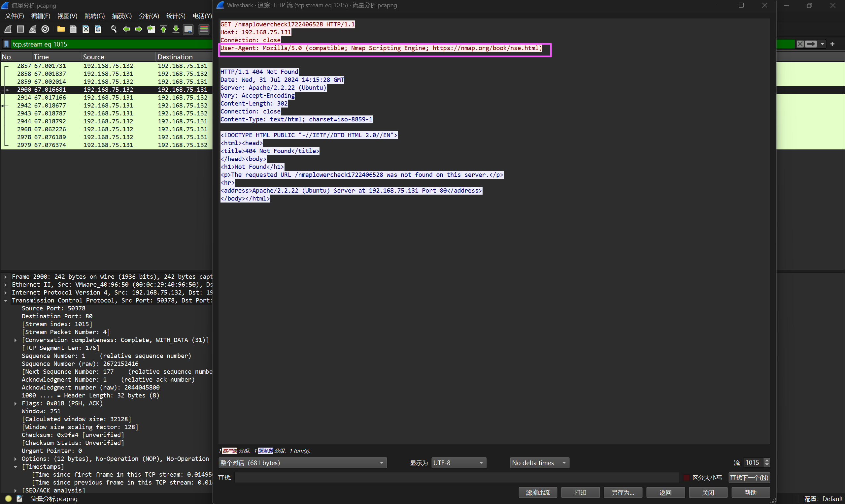Save this capture file icon

pyautogui.click(x=73, y=29)
